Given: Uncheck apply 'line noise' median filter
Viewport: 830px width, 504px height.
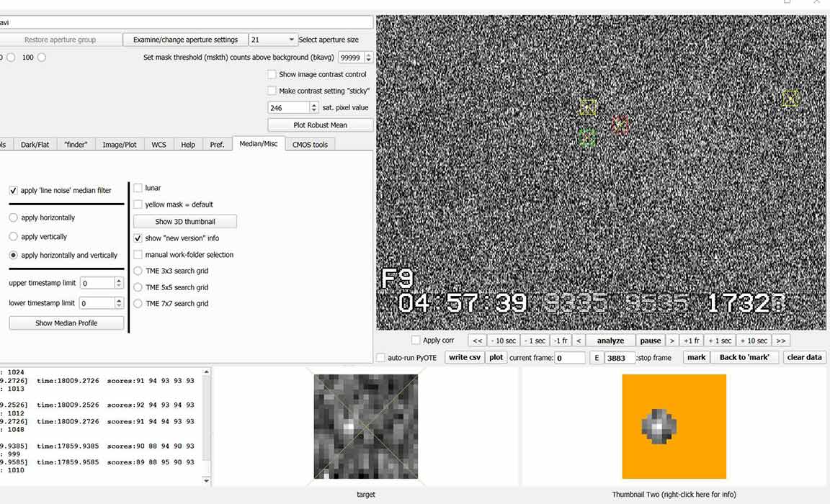Looking at the screenshot, I should 14,191.
